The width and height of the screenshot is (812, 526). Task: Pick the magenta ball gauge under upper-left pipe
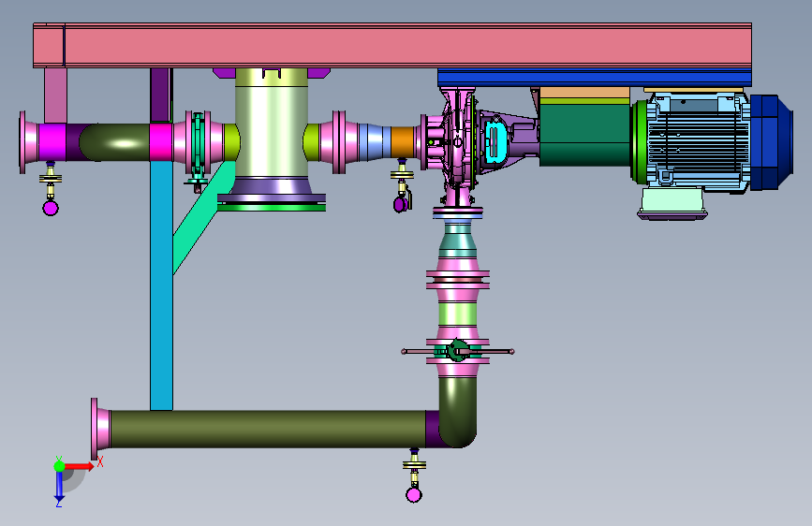tap(51, 208)
